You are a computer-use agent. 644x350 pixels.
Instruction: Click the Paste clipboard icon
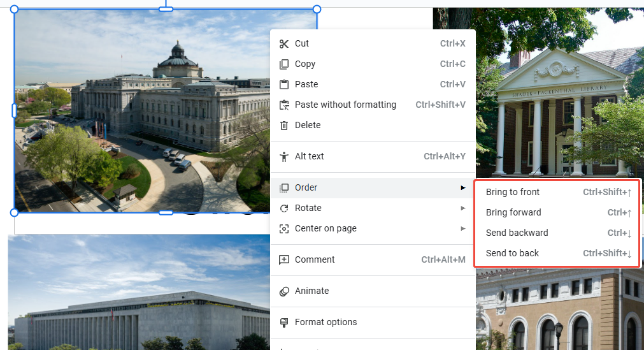(284, 85)
